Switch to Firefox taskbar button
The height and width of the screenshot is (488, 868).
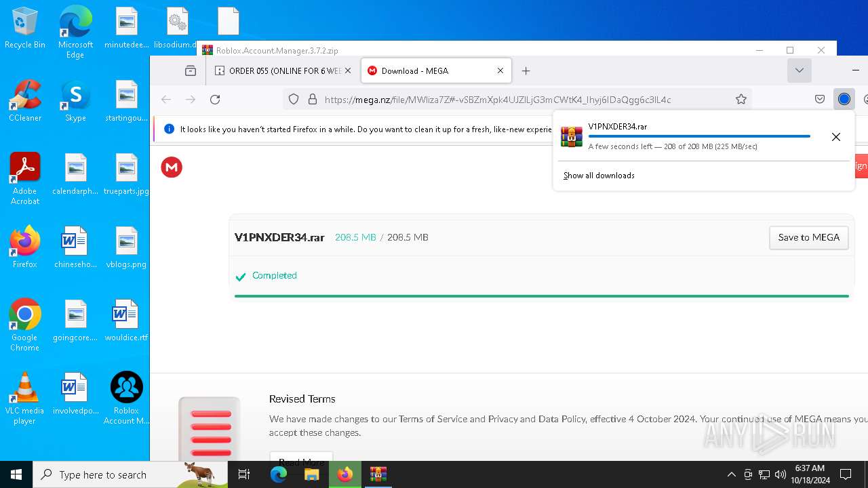[345, 474]
